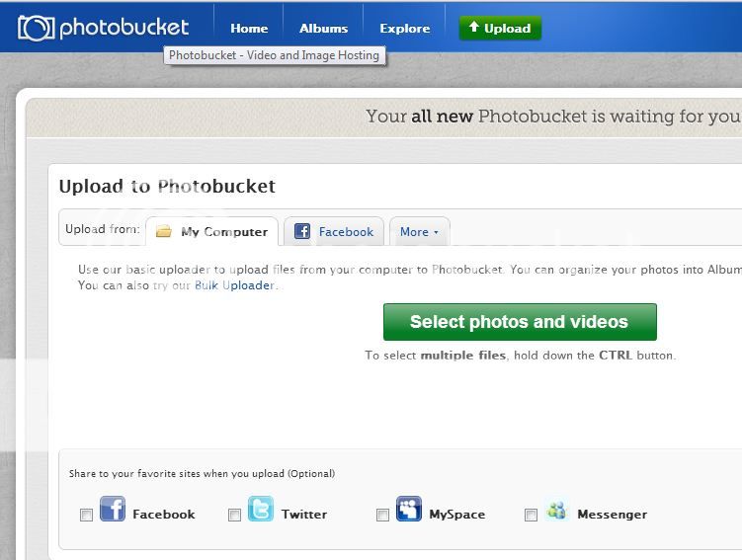Toggle the Messenger share checkbox
This screenshot has height=560, width=742.
(531, 515)
